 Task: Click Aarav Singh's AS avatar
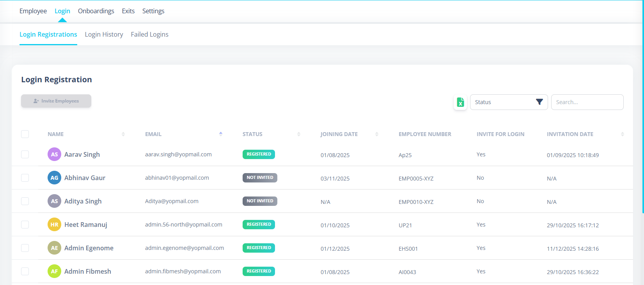(54, 154)
